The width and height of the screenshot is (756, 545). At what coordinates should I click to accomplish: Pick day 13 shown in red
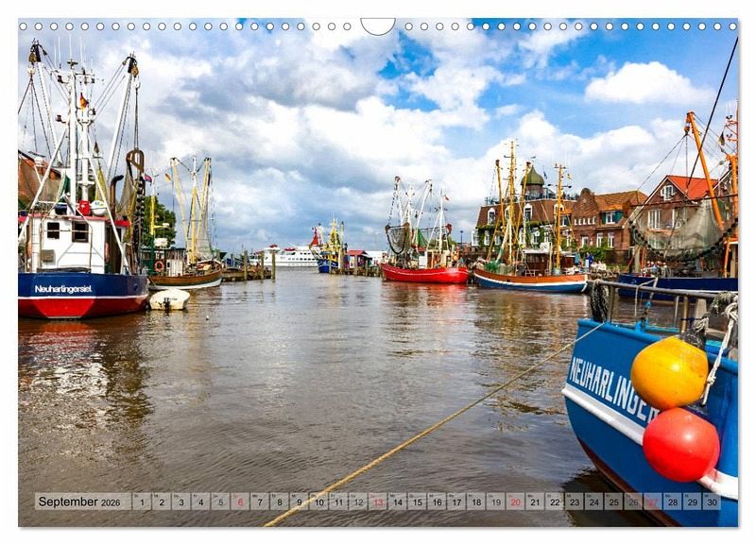377,502
